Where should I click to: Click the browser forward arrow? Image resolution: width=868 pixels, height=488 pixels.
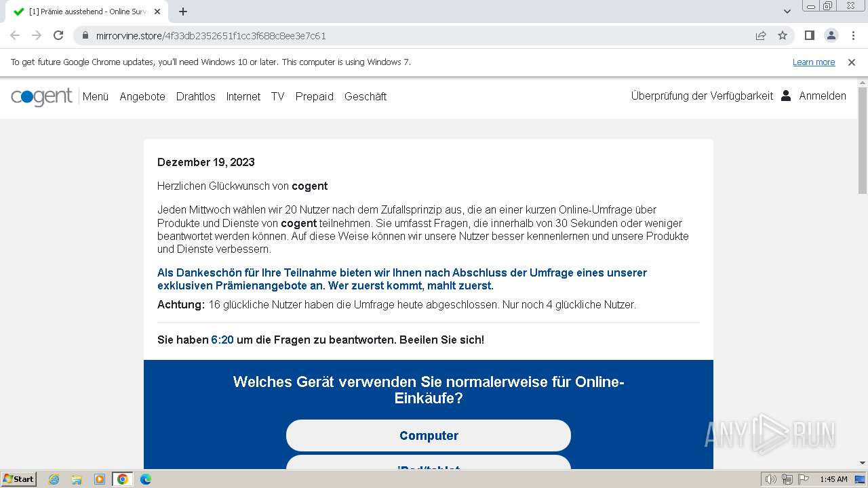[x=37, y=35]
